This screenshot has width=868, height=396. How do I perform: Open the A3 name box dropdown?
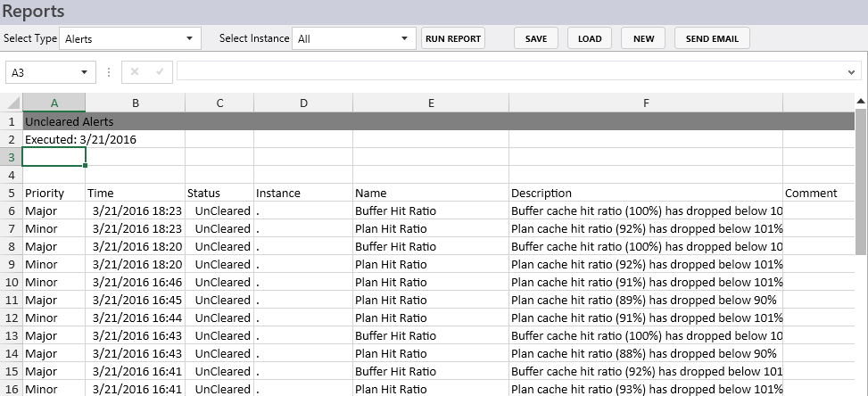click(x=84, y=72)
